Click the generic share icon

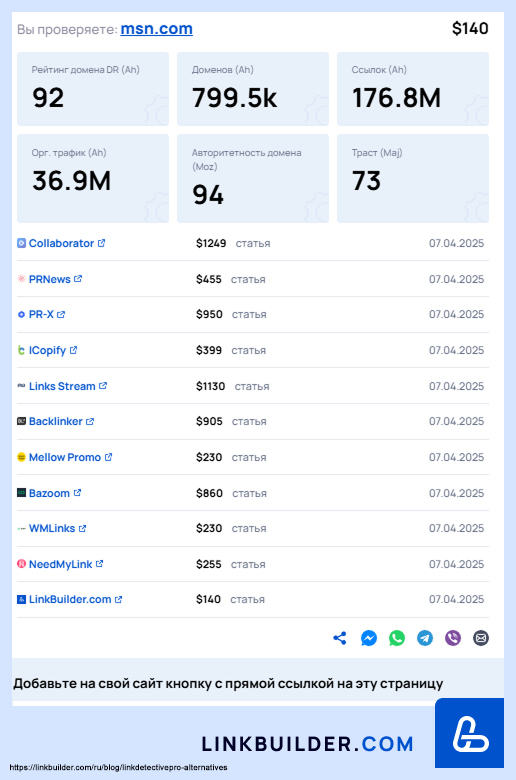340,638
